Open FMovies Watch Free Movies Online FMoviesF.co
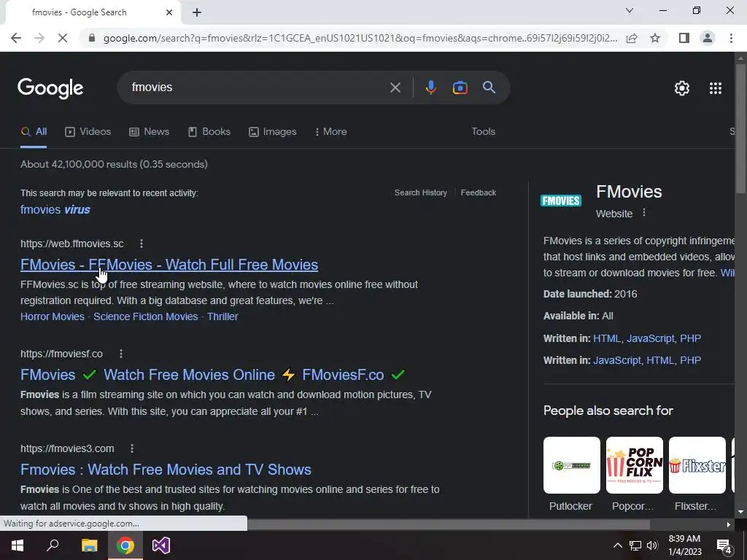 (212, 375)
